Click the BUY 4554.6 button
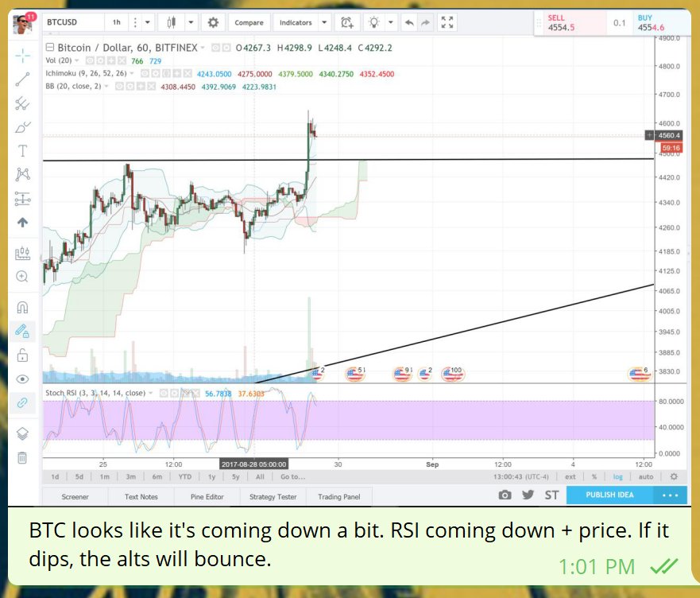The width and height of the screenshot is (700, 598). pos(661,23)
